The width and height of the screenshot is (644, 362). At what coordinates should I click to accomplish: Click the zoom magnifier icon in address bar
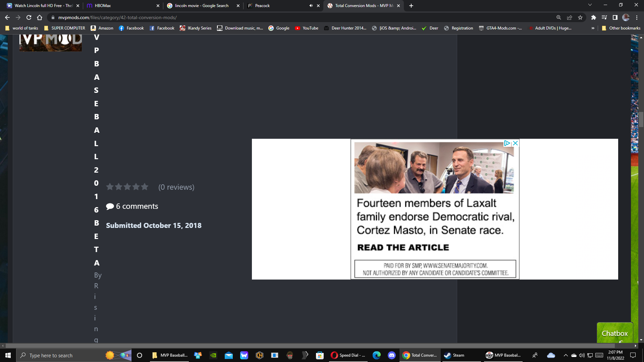[x=558, y=17]
